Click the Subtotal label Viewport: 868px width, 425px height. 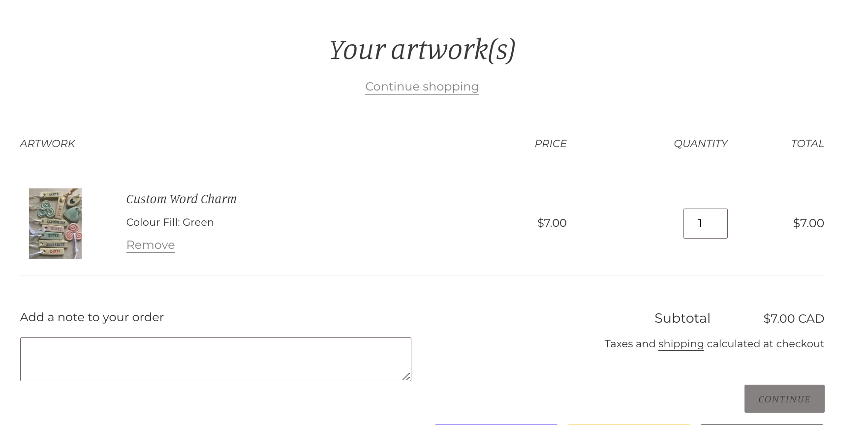[682, 318]
